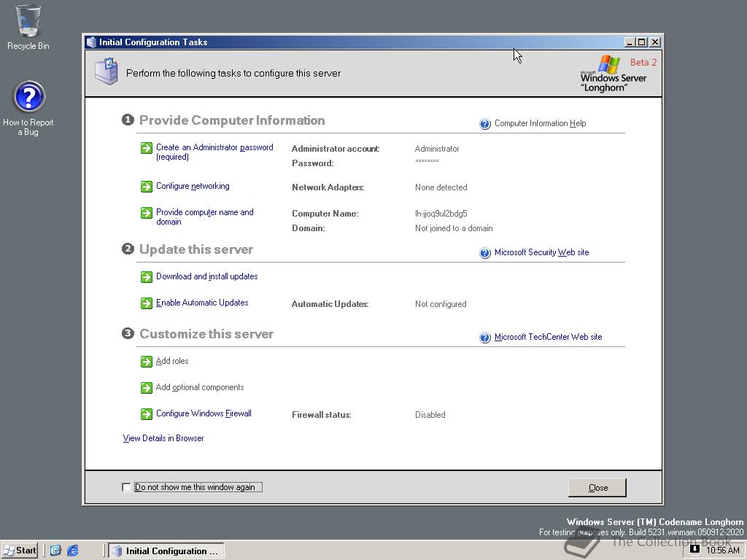Click the 'Customize this server' heading
Screen dimensions: 747x560
(206, 334)
